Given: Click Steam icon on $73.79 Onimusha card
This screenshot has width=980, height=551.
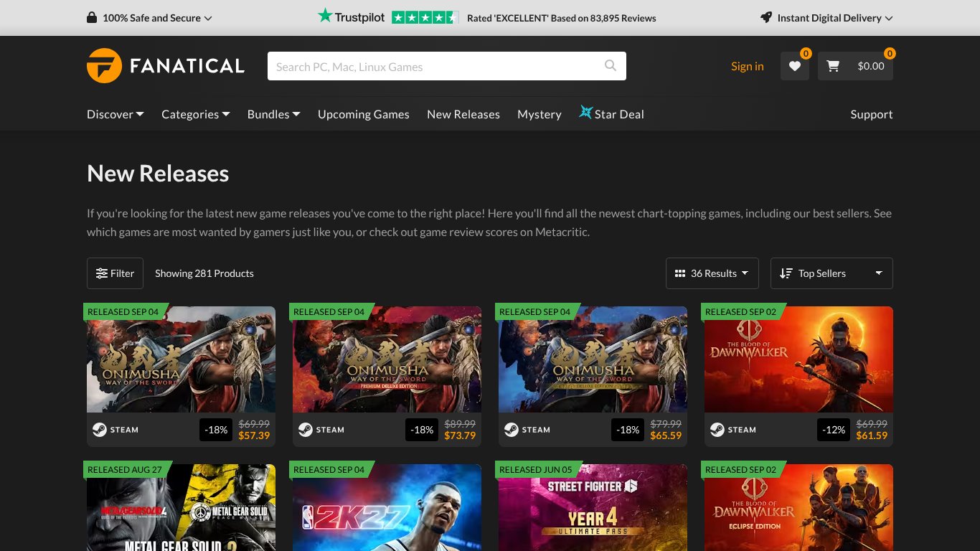Looking at the screenshot, I should (x=305, y=430).
